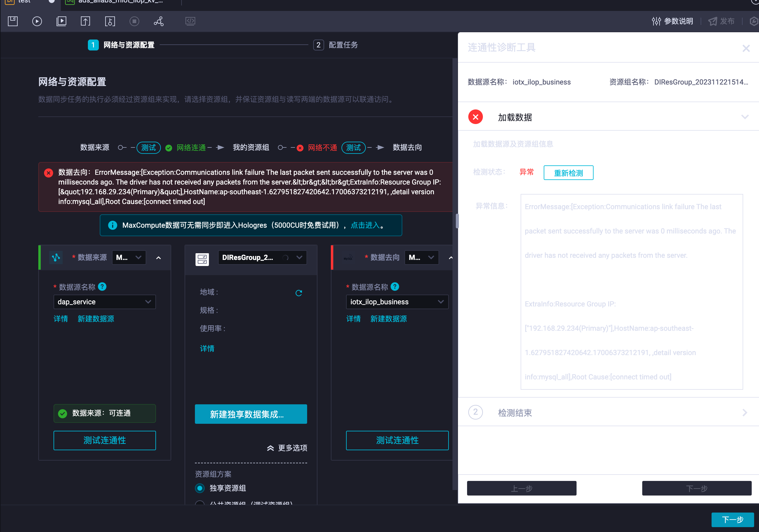Switch to the test file tab
The height and width of the screenshot is (532, 759).
click(30, 3)
